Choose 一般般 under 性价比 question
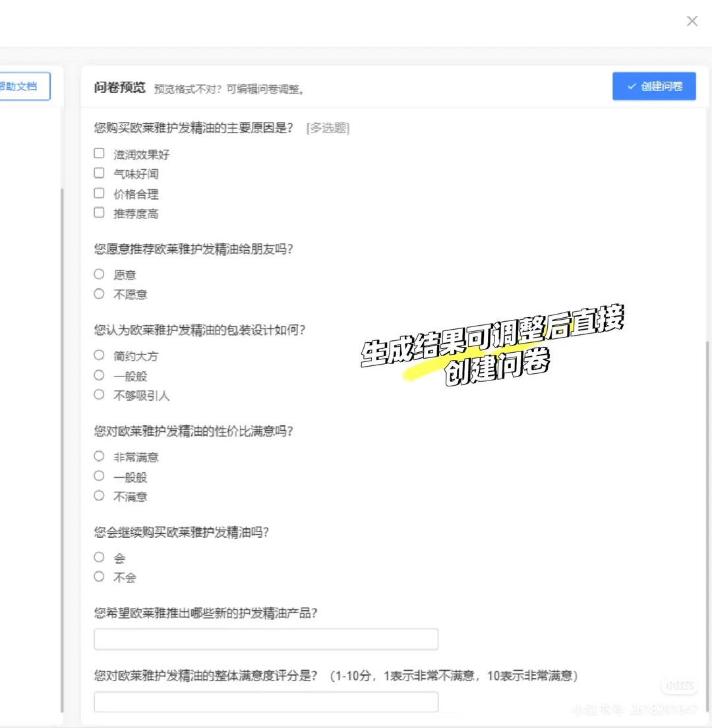The image size is (712, 728). (x=99, y=476)
